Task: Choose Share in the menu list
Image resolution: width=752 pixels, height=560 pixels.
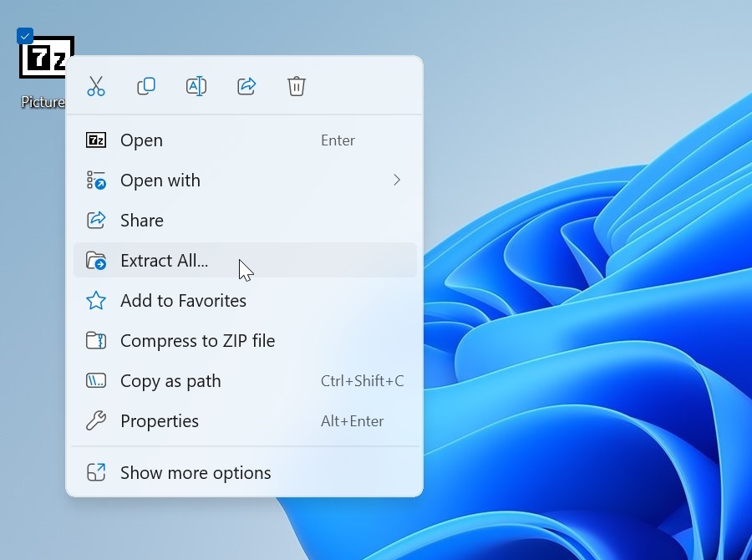Action: 142,221
